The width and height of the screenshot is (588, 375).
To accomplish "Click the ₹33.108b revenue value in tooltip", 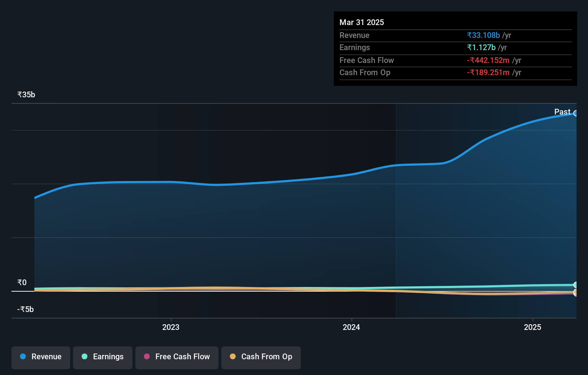I will [x=483, y=35].
